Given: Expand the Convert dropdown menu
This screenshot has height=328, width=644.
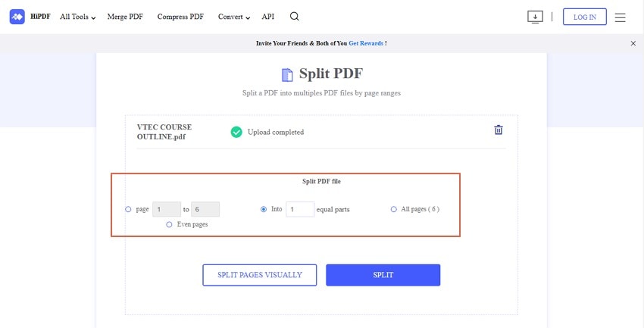Looking at the screenshot, I should 233,17.
